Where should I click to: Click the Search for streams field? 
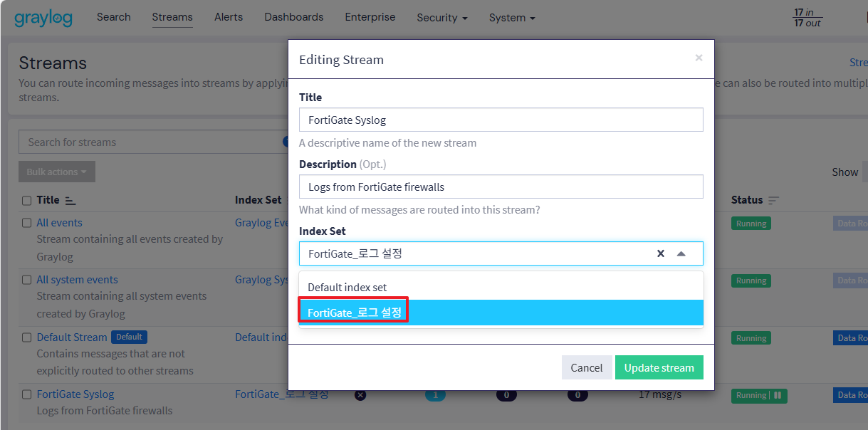click(x=153, y=142)
